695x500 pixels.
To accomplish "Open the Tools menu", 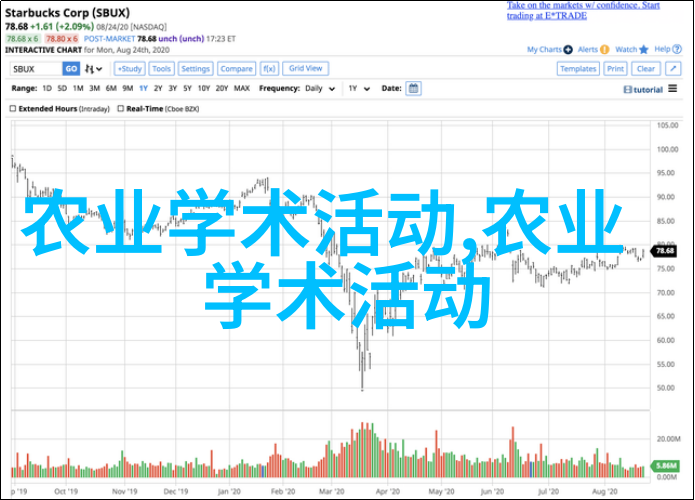I will point(161,69).
